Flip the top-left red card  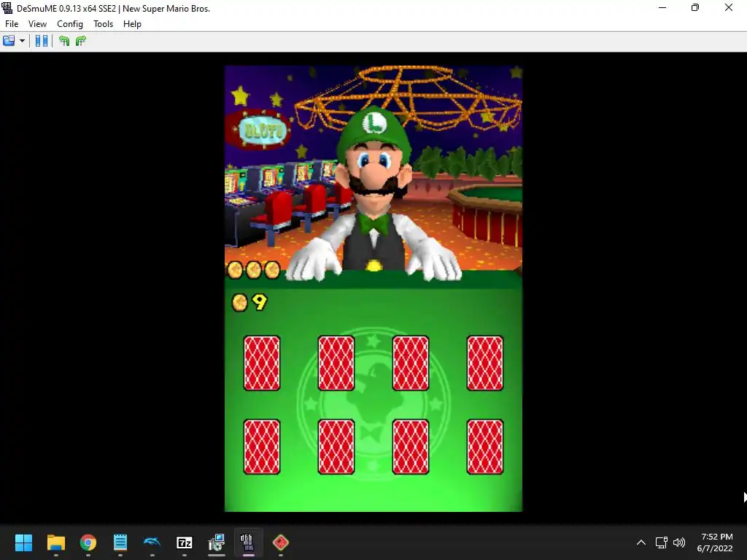click(262, 363)
